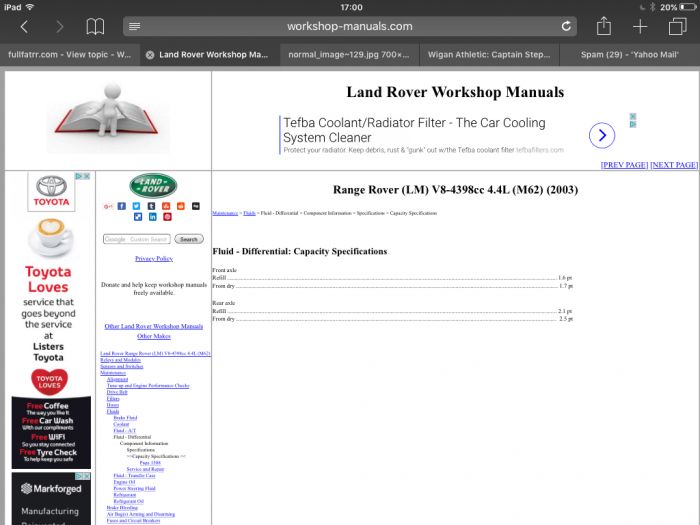
Task: Switch to the fullfatrr.com tab
Action: pos(70,55)
